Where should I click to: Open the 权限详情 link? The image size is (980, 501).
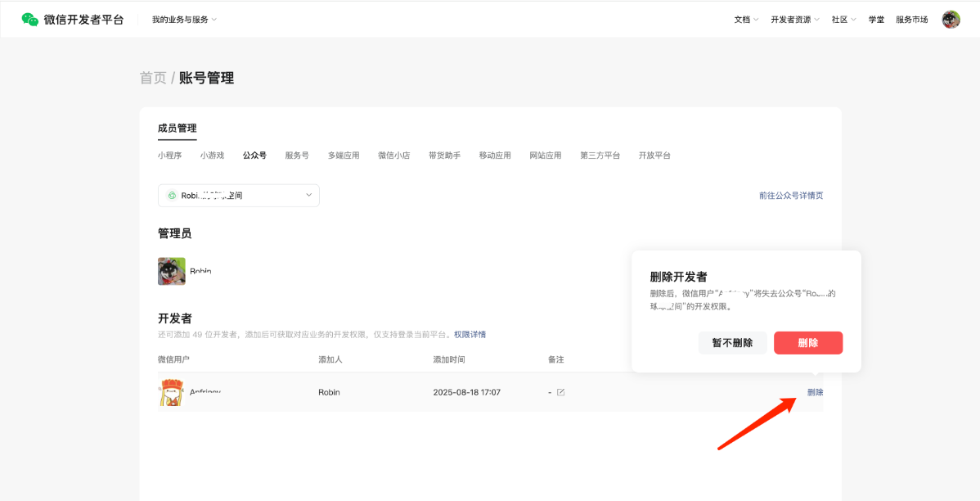click(470, 335)
